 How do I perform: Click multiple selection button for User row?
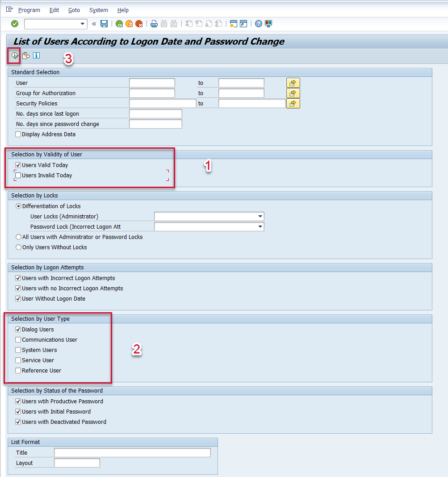pos(293,83)
